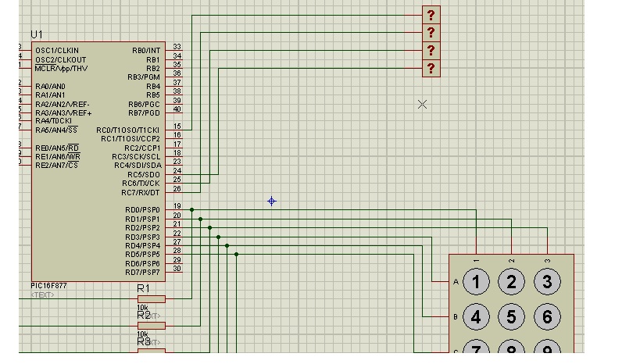Viewport: 640px width, 364px height.
Task: Click keypad button 2
Action: tap(511, 281)
